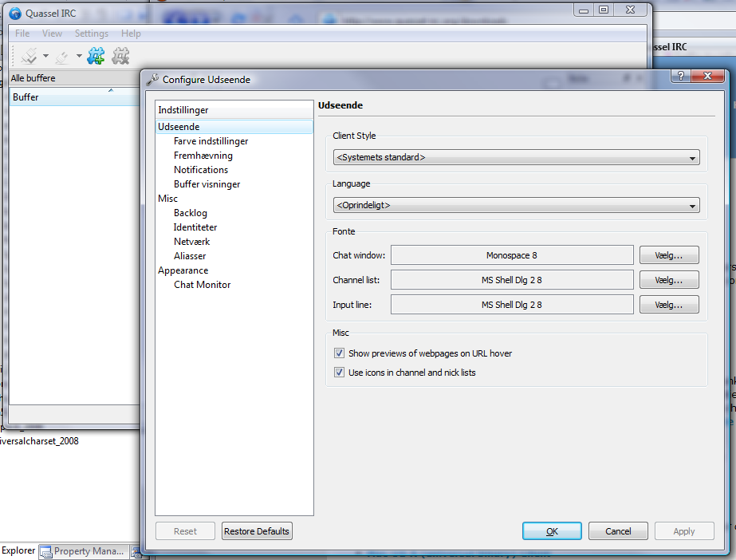Viewport: 736px width, 560px height.
Task: Click the Chat window font field Monospace 8
Action: 512,255
